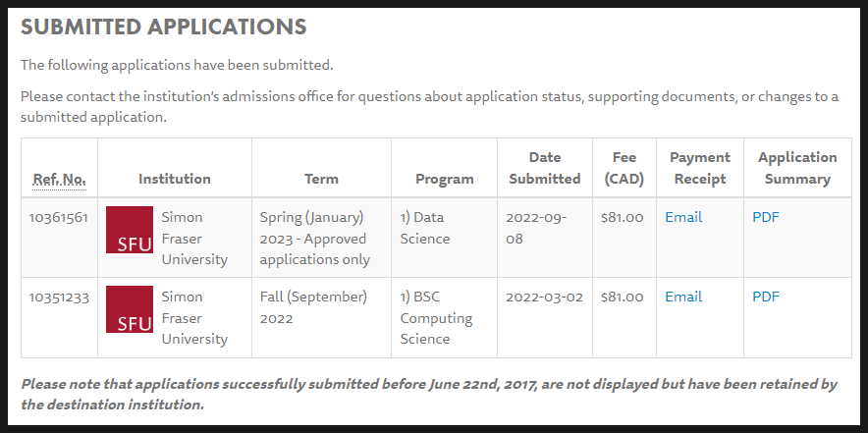
Task: Click SFU logo for application 10361561
Action: 130,230
